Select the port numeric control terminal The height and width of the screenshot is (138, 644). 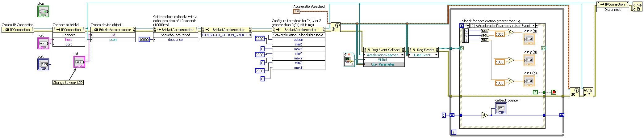pos(43,64)
